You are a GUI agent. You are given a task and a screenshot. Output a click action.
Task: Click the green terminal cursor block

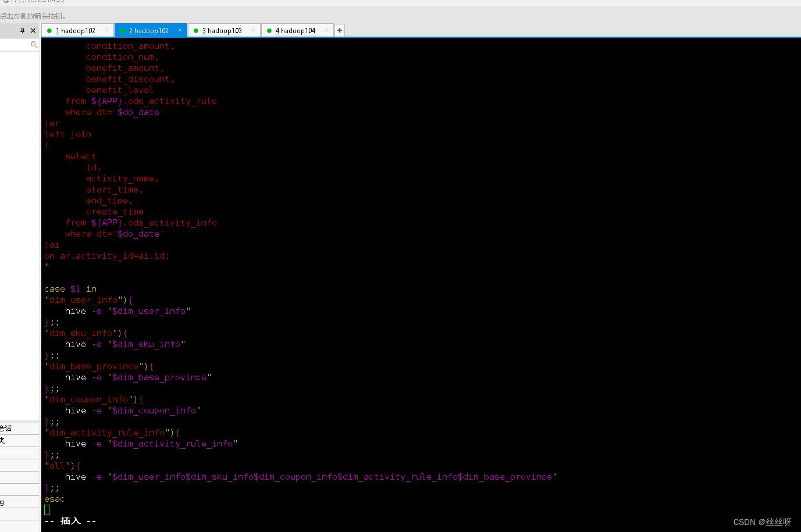click(x=47, y=510)
